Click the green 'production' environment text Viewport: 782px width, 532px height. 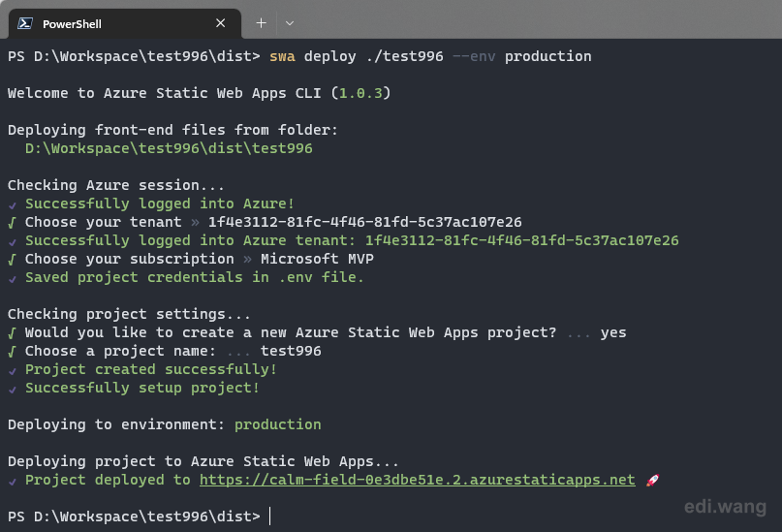point(278,424)
